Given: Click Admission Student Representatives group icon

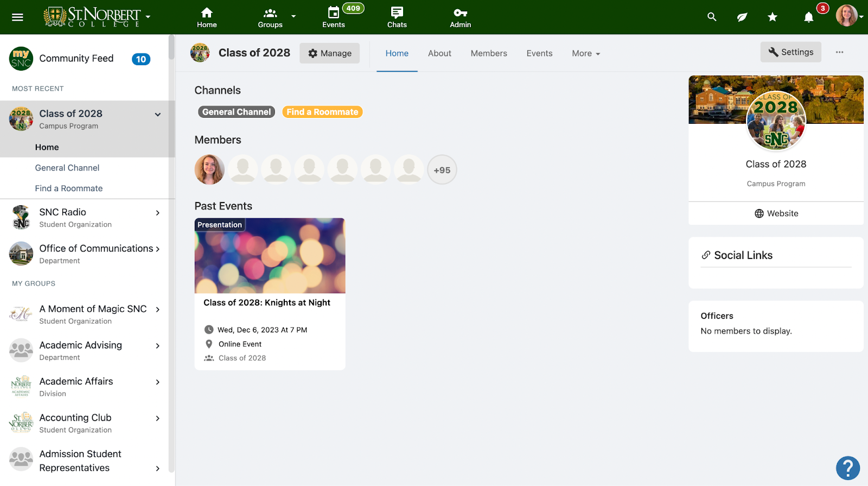Looking at the screenshot, I should [x=21, y=459].
